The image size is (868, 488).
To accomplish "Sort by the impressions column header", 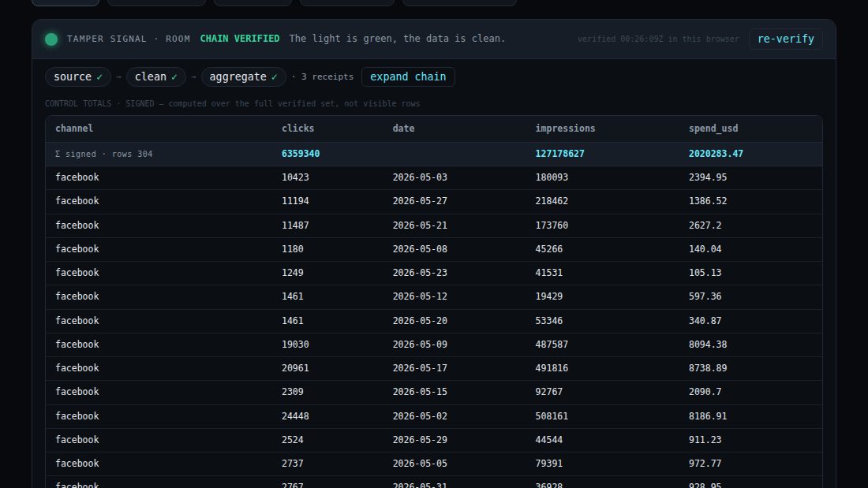I will [565, 129].
